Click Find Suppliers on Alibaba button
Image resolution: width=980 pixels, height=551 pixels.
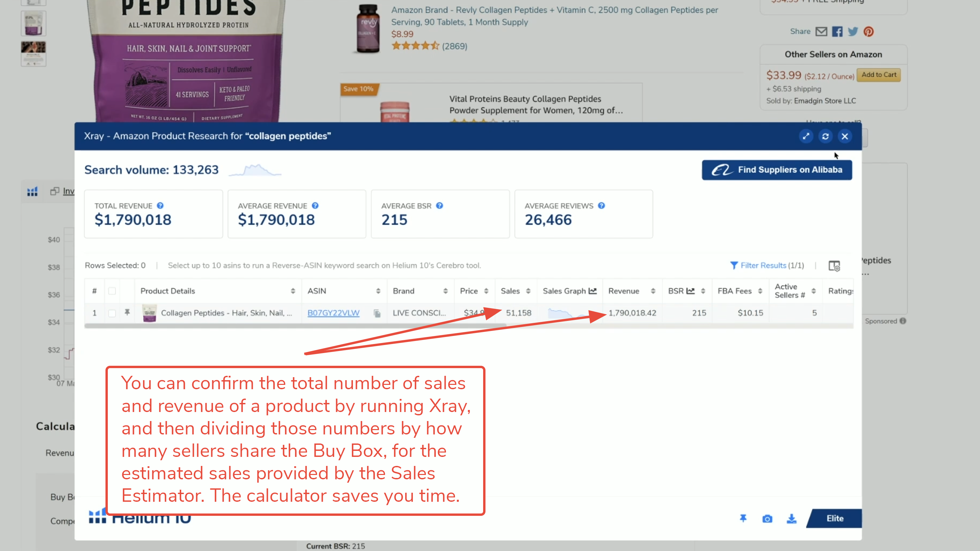[777, 170]
